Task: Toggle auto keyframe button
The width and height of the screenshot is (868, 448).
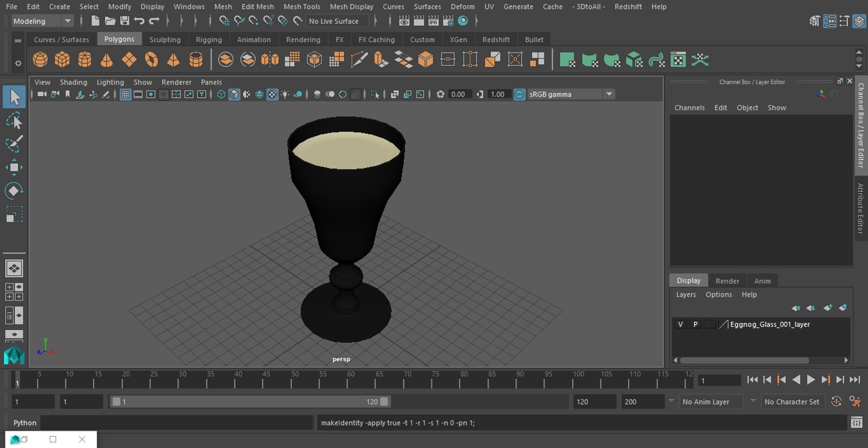Action: pyautogui.click(x=836, y=401)
